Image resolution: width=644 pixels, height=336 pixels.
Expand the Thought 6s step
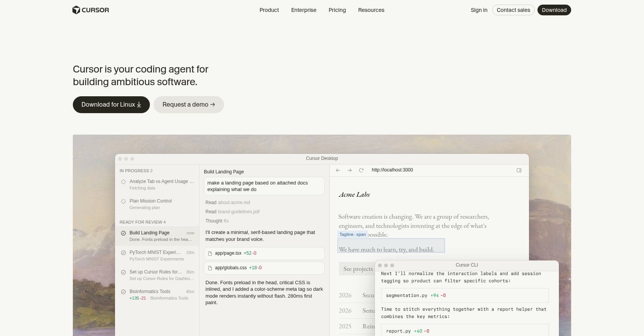217,221
